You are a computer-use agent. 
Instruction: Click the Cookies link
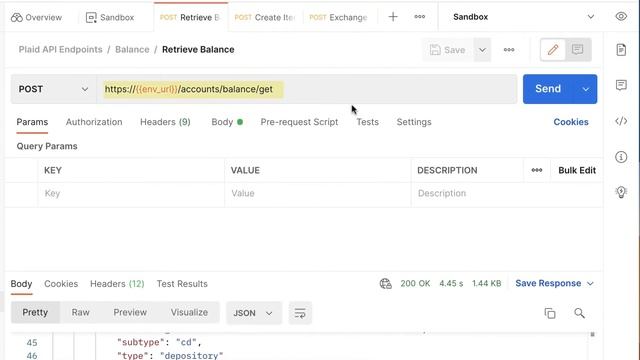click(x=571, y=122)
